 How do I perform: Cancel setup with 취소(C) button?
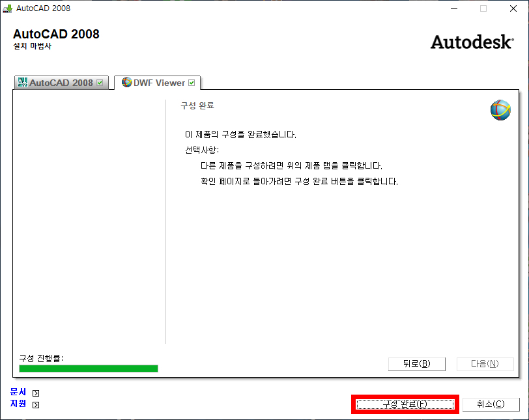pos(491,404)
